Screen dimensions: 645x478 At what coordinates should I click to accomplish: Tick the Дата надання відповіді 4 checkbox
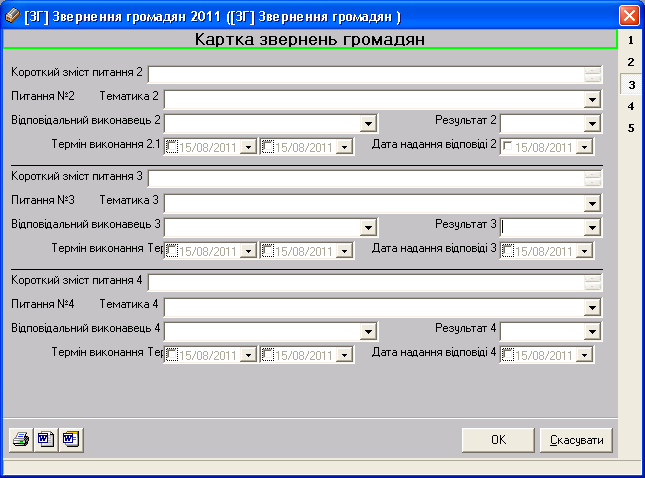(508, 355)
